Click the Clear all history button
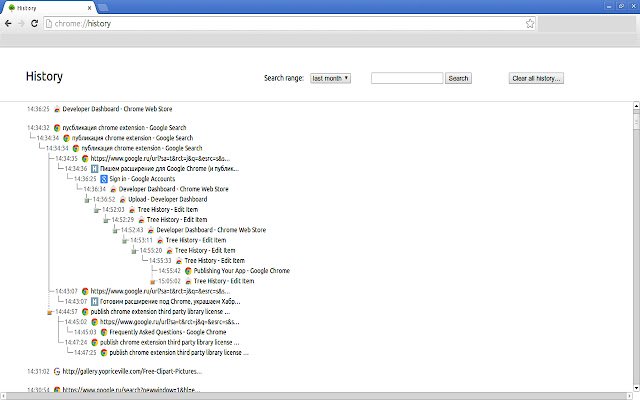This screenshot has width=640, height=400. [536, 78]
